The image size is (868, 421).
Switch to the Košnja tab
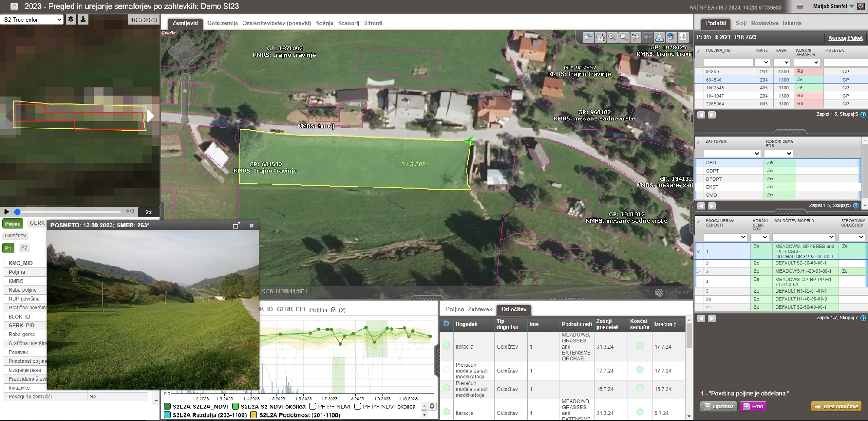point(324,23)
